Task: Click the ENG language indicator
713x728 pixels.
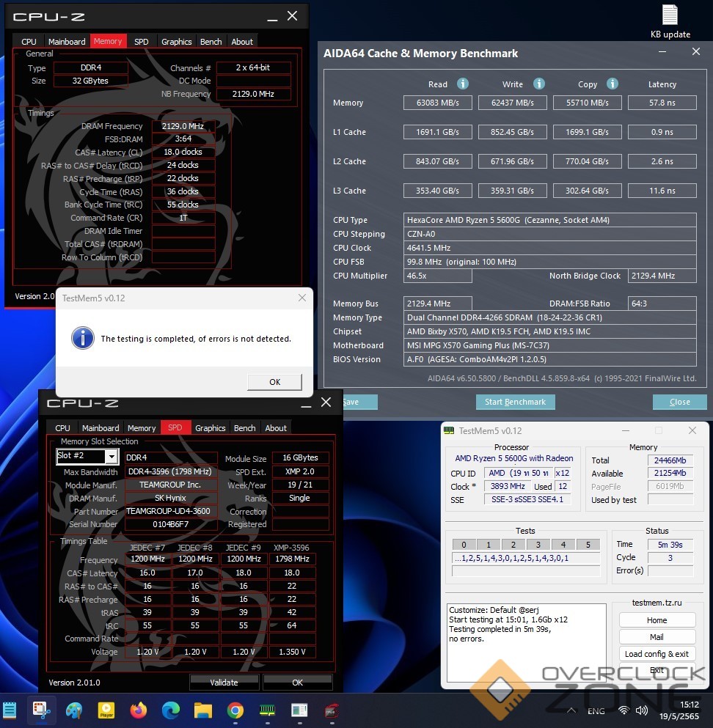Action: pyautogui.click(x=596, y=710)
